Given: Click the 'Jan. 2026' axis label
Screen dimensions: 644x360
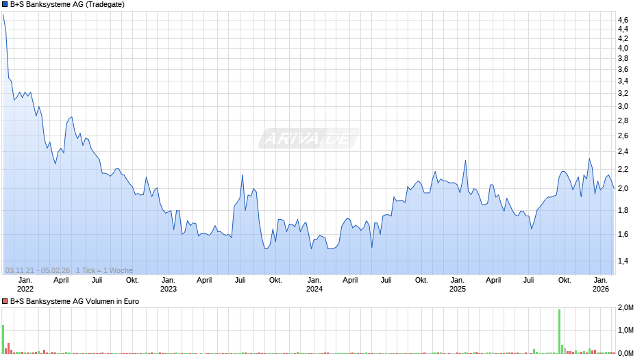Looking at the screenshot, I should point(600,285).
